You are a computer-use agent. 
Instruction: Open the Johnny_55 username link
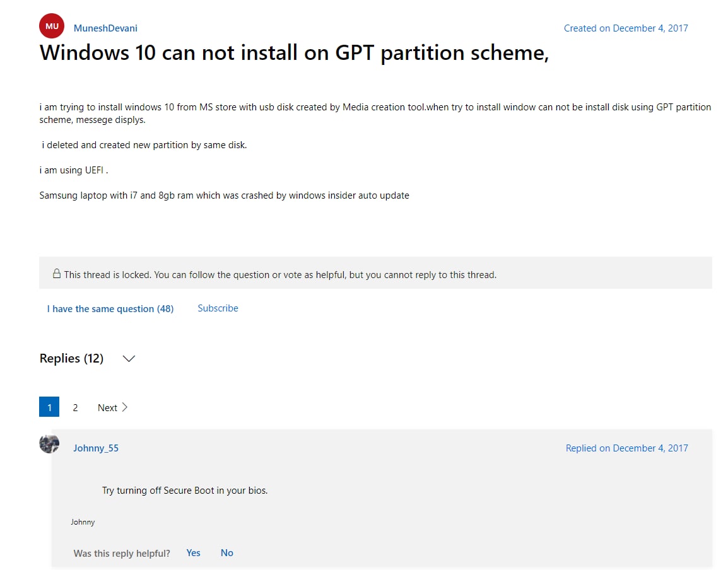point(96,448)
